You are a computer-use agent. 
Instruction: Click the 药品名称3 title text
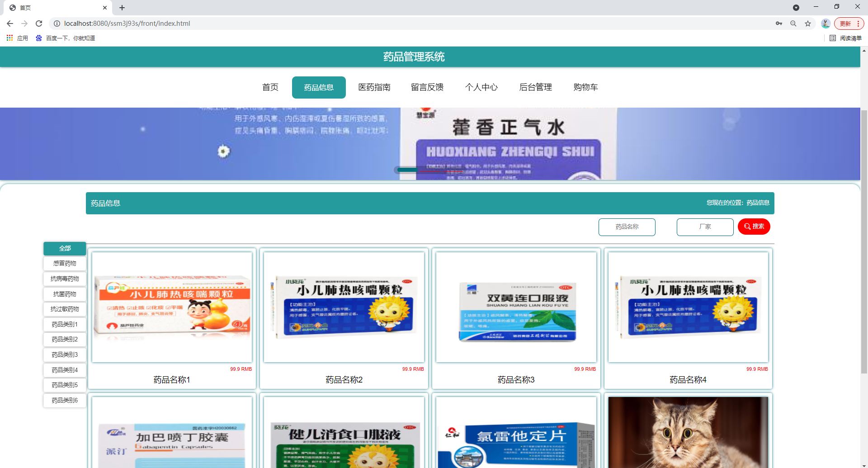click(516, 380)
